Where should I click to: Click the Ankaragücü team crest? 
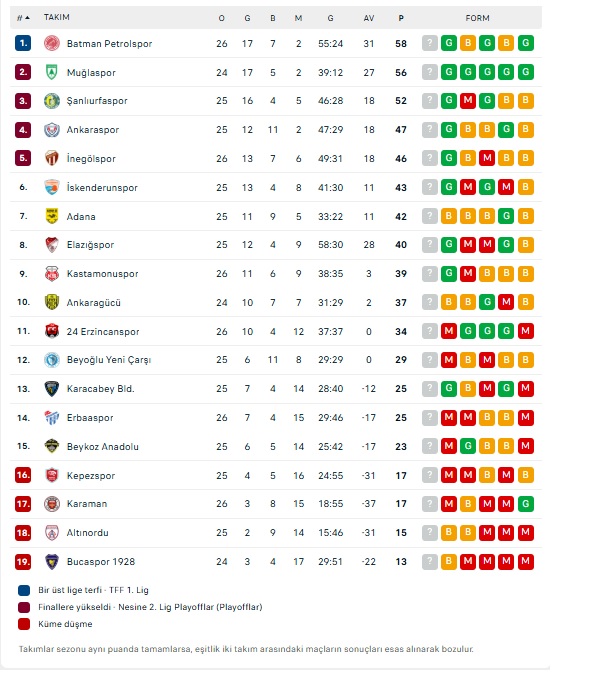coord(52,302)
